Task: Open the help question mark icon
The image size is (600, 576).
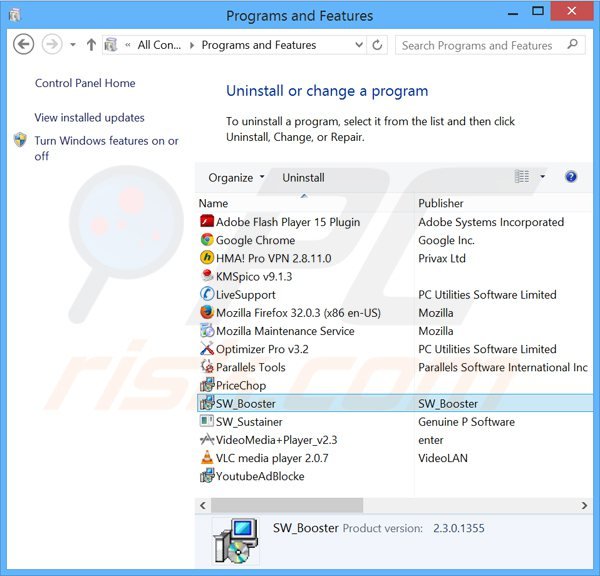Action: [571, 177]
